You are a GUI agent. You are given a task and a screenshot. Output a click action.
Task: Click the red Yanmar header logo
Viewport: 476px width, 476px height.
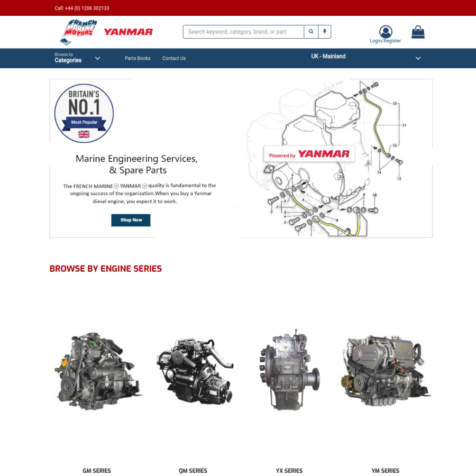(128, 32)
